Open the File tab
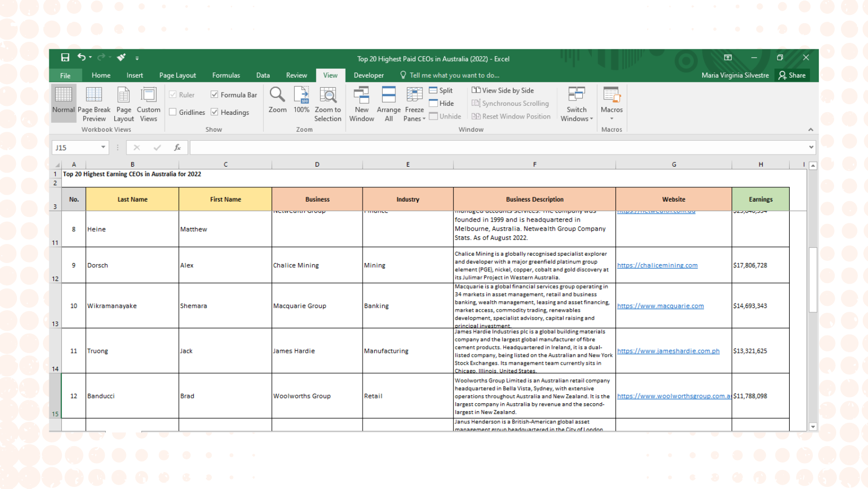 [x=65, y=76]
